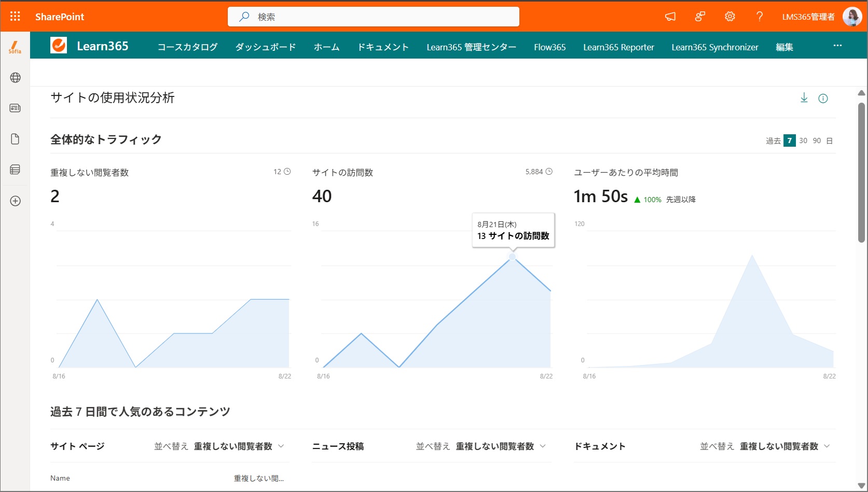Click the Name column header
The image size is (868, 492).
tap(60, 478)
